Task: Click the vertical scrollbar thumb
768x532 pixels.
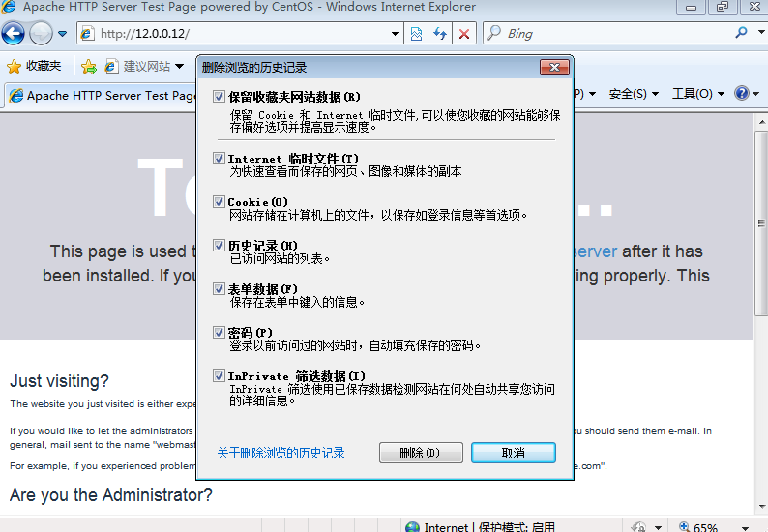Action: pyautogui.click(x=761, y=223)
